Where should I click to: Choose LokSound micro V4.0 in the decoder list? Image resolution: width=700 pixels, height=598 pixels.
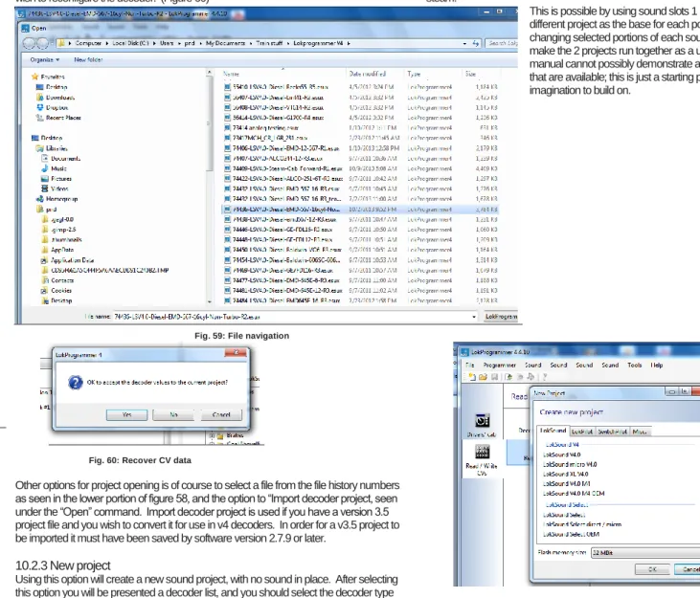click(570, 464)
